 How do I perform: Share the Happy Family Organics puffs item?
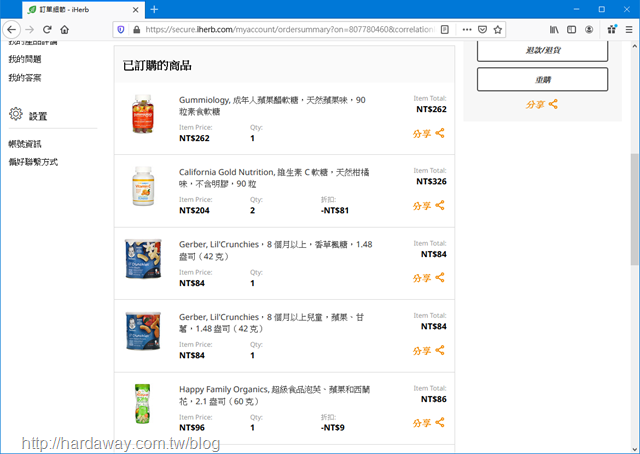coord(429,423)
